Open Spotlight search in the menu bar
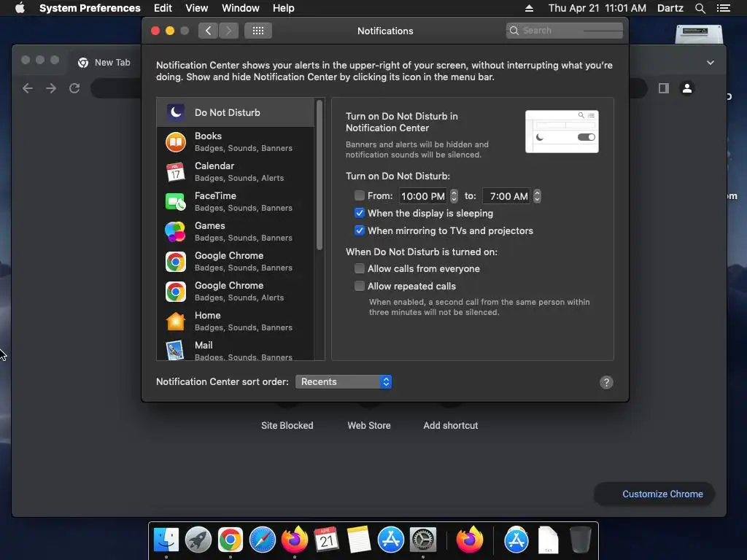 pyautogui.click(x=700, y=8)
